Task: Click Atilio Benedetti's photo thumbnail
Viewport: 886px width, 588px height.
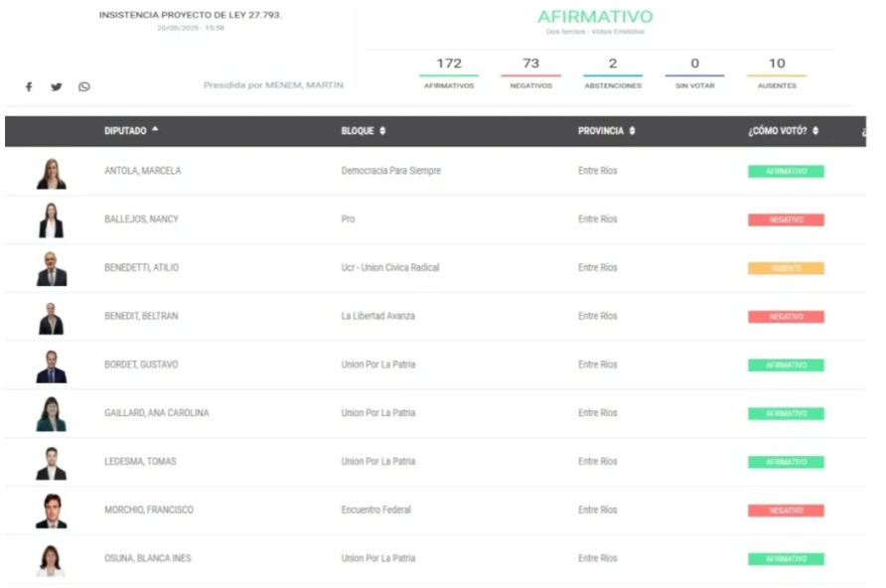Action: [52, 269]
